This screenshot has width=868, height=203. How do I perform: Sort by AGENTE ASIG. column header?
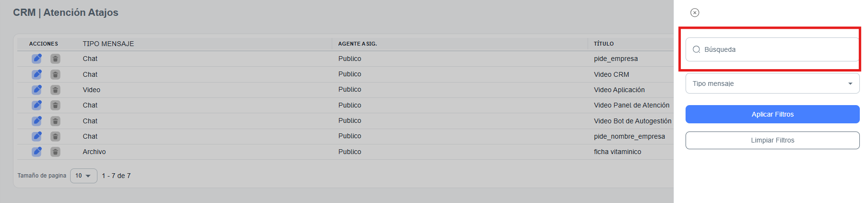(x=357, y=44)
